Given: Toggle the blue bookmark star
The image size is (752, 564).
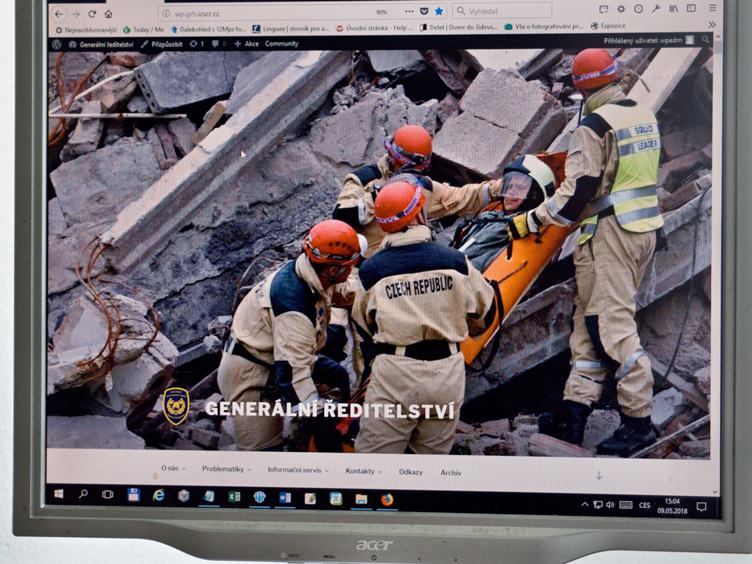Looking at the screenshot, I should 439,11.
